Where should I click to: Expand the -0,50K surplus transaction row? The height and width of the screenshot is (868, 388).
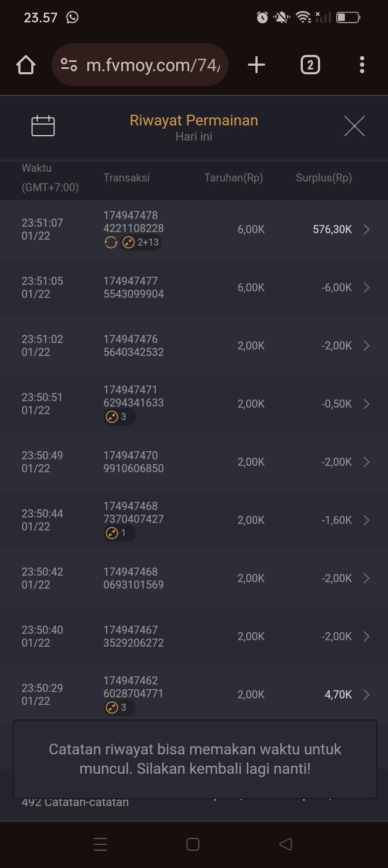coord(366,404)
